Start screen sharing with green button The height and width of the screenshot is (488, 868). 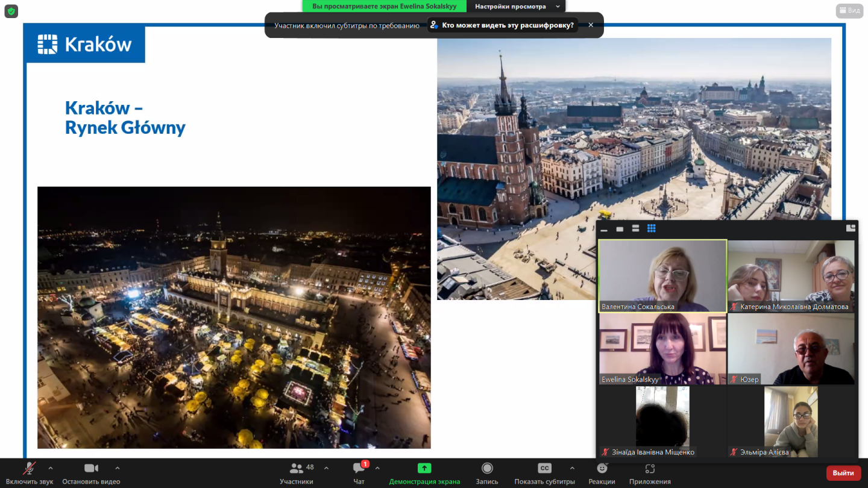[424, 469]
